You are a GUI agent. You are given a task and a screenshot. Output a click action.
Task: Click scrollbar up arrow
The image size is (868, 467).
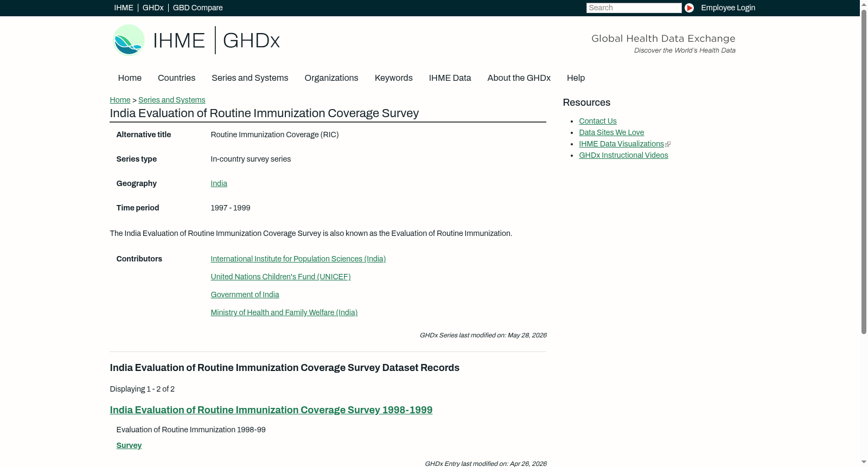pos(864,4)
